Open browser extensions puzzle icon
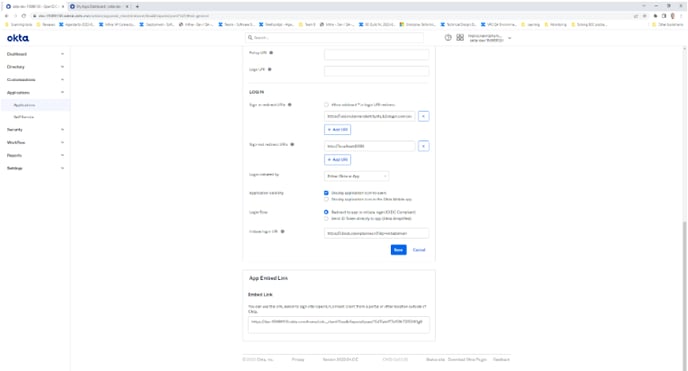The height and width of the screenshot is (371, 688). pos(656,16)
